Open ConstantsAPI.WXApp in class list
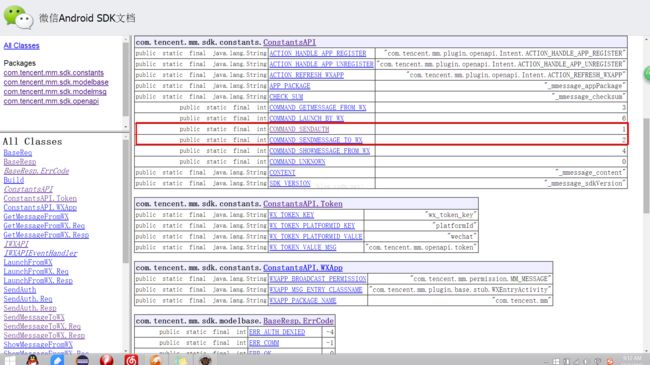650x365 pixels. [40, 207]
